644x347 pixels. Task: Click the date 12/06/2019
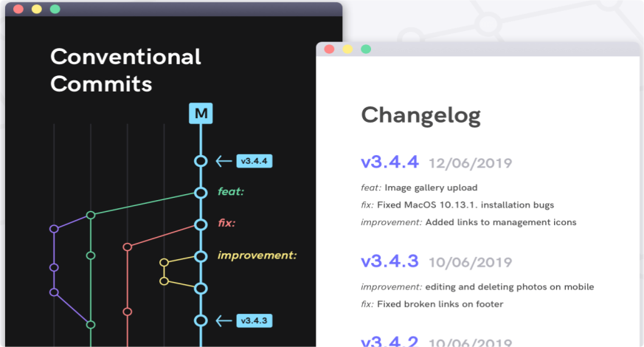pos(470,163)
